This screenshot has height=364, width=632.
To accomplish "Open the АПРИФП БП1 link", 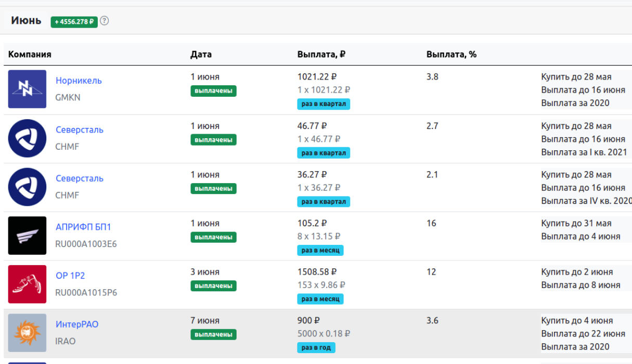I will pyautogui.click(x=83, y=227).
